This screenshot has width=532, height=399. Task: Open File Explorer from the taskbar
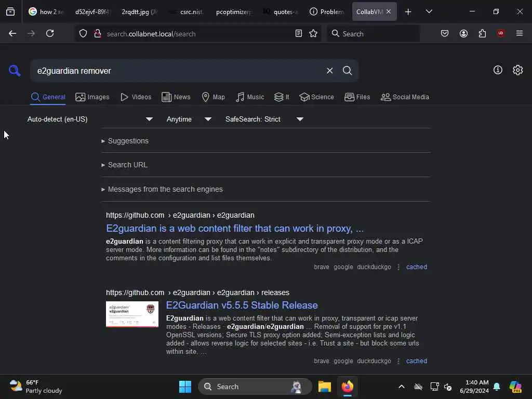(x=324, y=387)
